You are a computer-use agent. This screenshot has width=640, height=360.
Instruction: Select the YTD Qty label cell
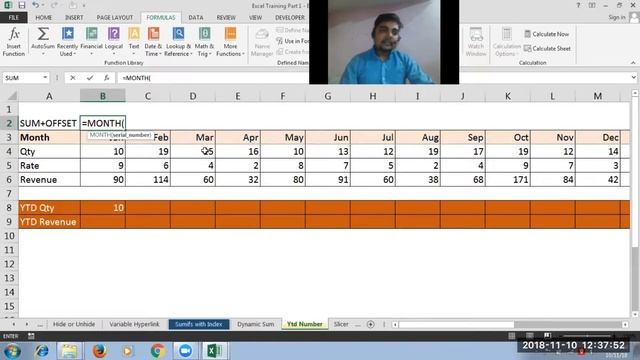point(49,208)
